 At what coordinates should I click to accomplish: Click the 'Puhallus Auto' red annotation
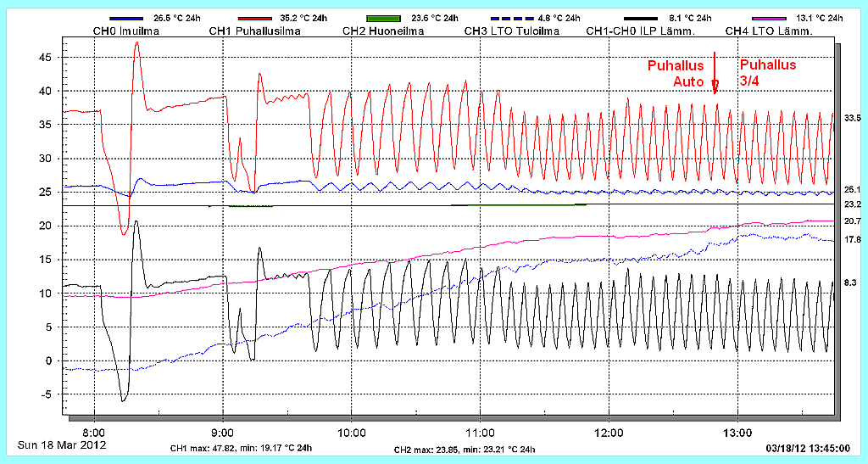pos(676,74)
